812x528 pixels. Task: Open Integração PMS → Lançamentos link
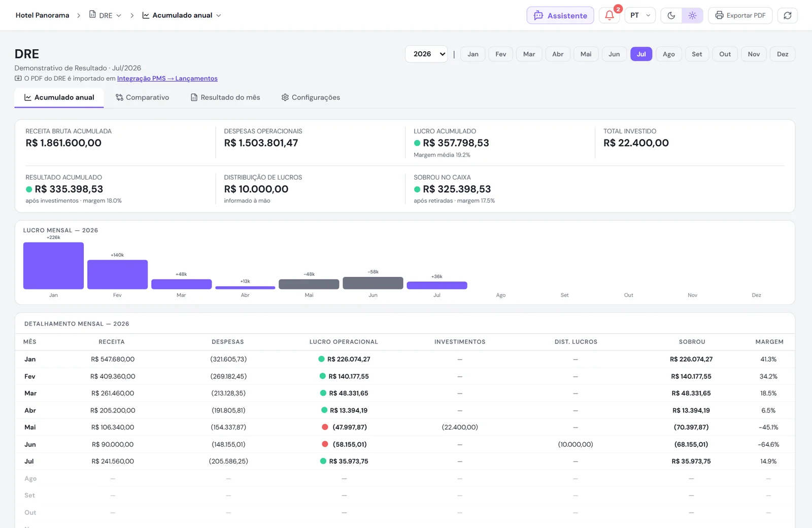(167, 78)
